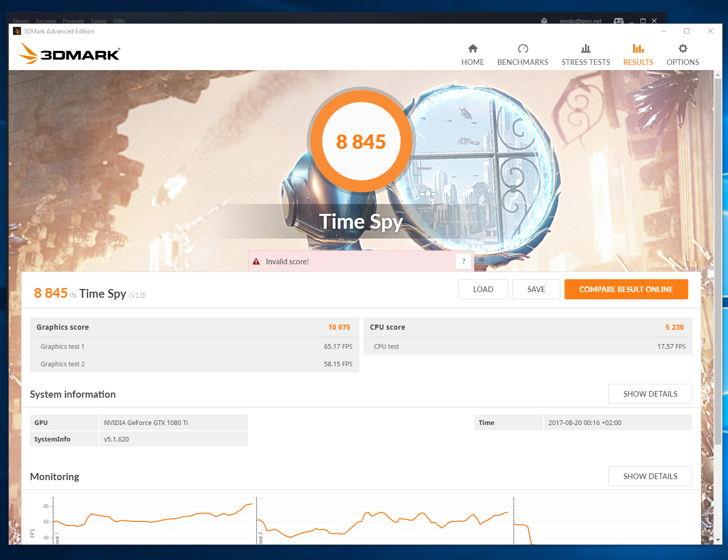
Task: Click COMPARE RESULT ONLINE button
Action: tap(626, 290)
